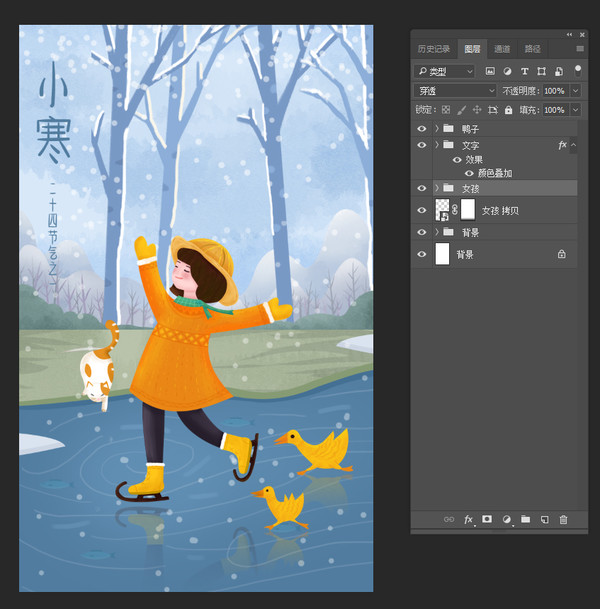
Task: Click lock image pixels brush icon
Action: coord(461,110)
